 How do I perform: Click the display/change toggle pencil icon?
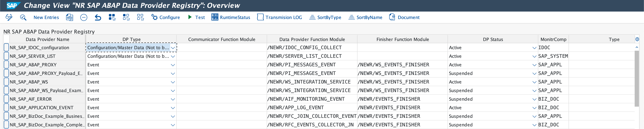9,17
